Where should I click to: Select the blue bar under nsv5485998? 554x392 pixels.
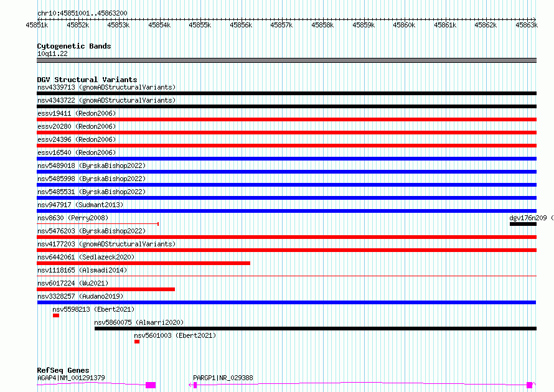(286, 185)
